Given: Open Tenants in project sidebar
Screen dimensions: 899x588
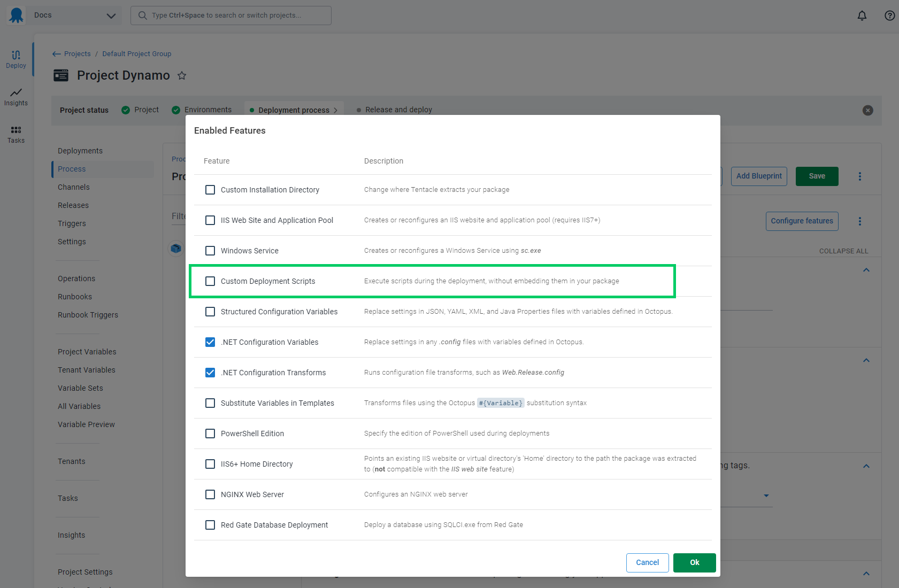Looking at the screenshot, I should point(72,461).
